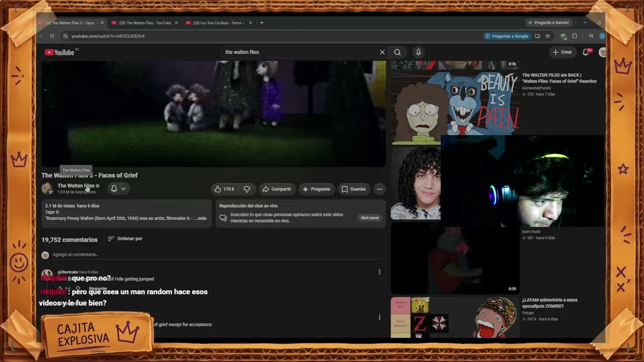
Task: Open site information icon in address bar
Action: pos(65,36)
